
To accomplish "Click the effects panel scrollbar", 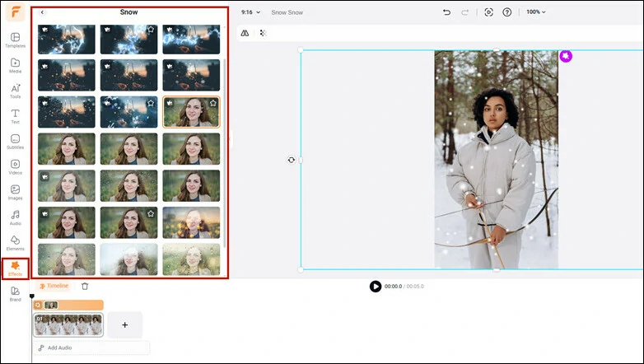I will (225, 152).
